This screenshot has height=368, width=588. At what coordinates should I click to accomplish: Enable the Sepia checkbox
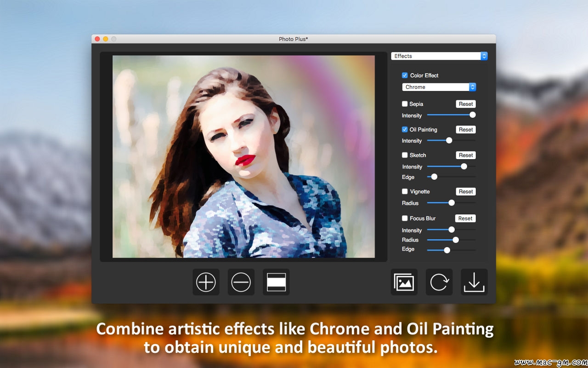(x=405, y=104)
